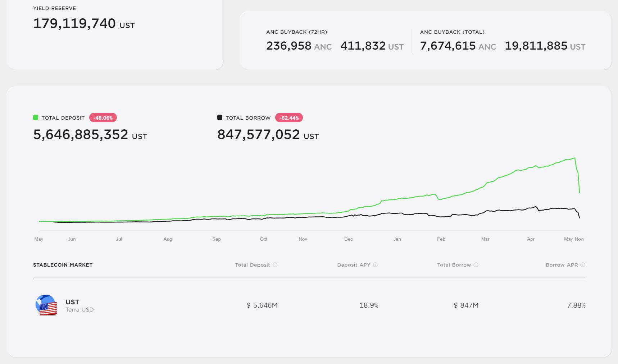Click the black Total Borrow legend square
Viewport: 618px width, 364px height.
coord(220,118)
